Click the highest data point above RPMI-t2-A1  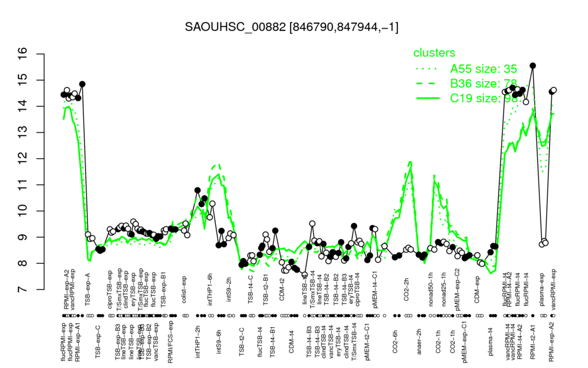[532, 66]
